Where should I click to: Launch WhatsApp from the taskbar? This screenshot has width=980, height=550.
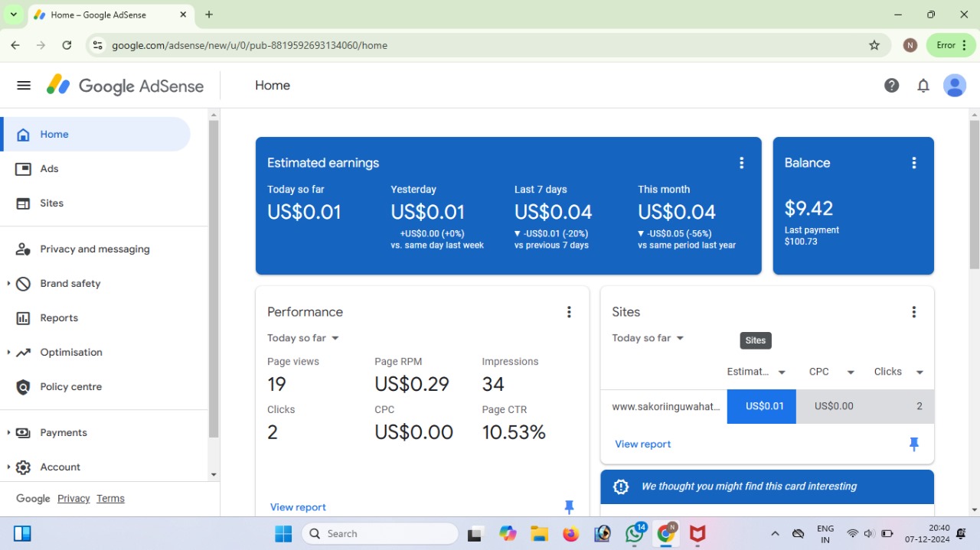coord(635,533)
